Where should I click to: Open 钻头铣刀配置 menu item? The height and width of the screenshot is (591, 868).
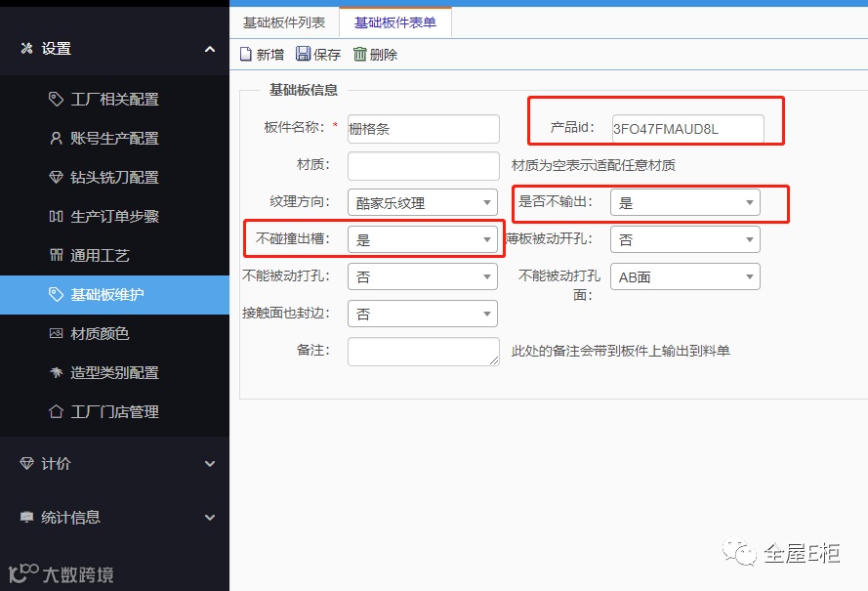point(114,177)
